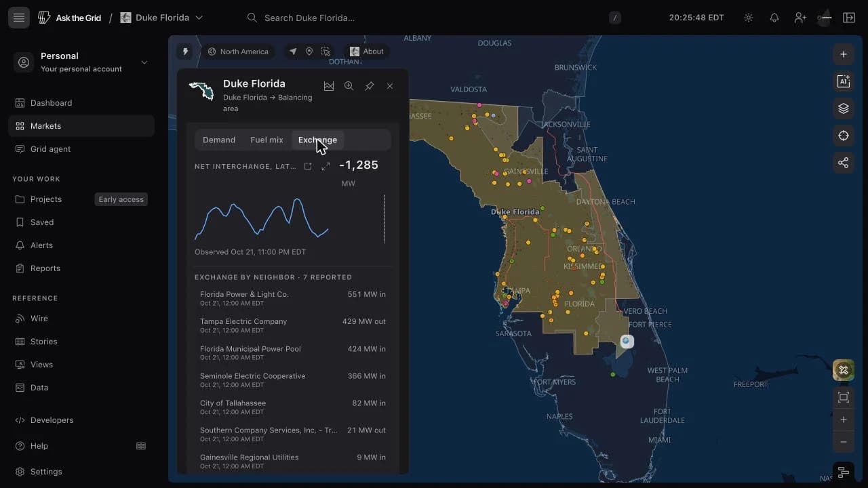Toggle the sidebar layout icon beside Help

coord(141,446)
